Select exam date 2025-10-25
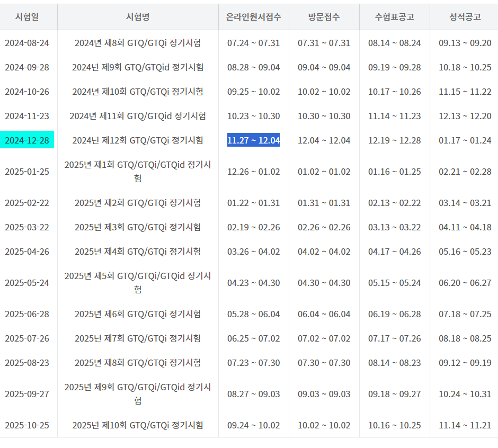This screenshot has height=448, width=498. coord(27,425)
